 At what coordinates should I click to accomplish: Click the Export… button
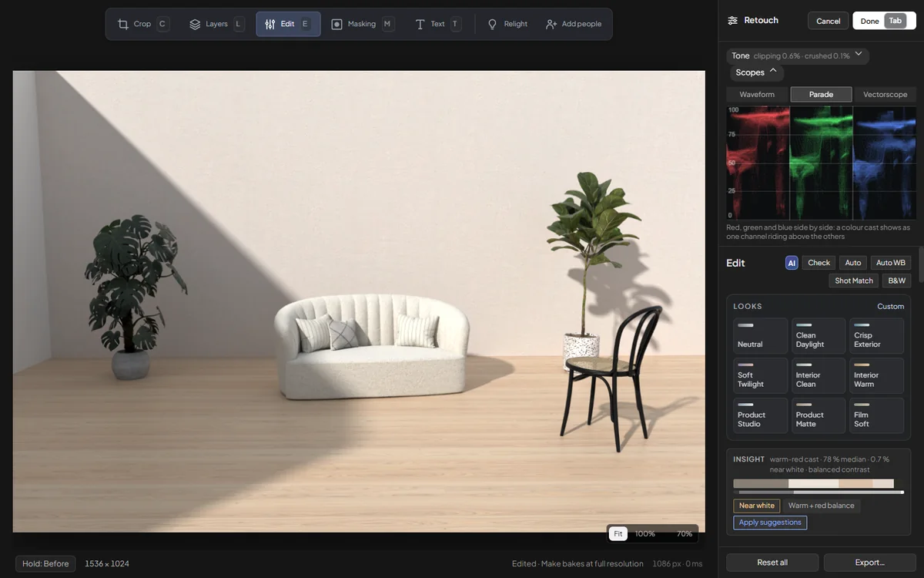click(869, 563)
